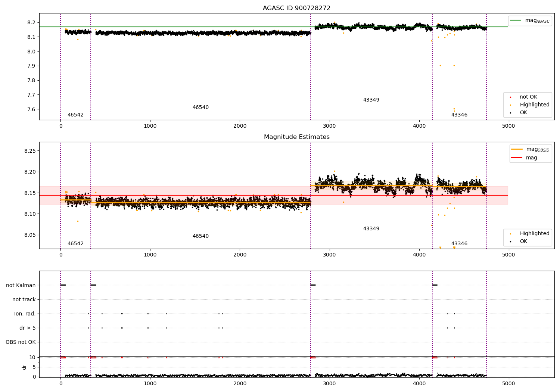Select obsid label 43349 in Magnitude Estimates panel
The width and height of the screenshot is (560, 392).
pyautogui.click(x=371, y=229)
